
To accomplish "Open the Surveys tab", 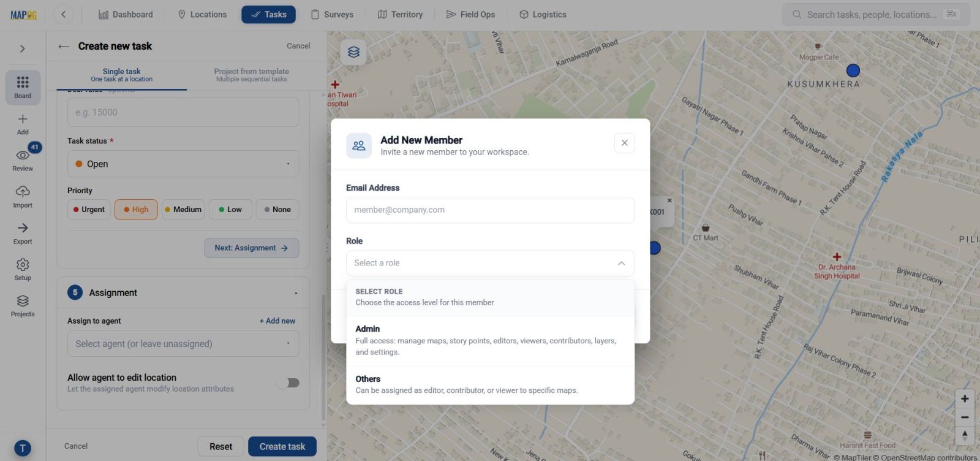I will (x=331, y=14).
